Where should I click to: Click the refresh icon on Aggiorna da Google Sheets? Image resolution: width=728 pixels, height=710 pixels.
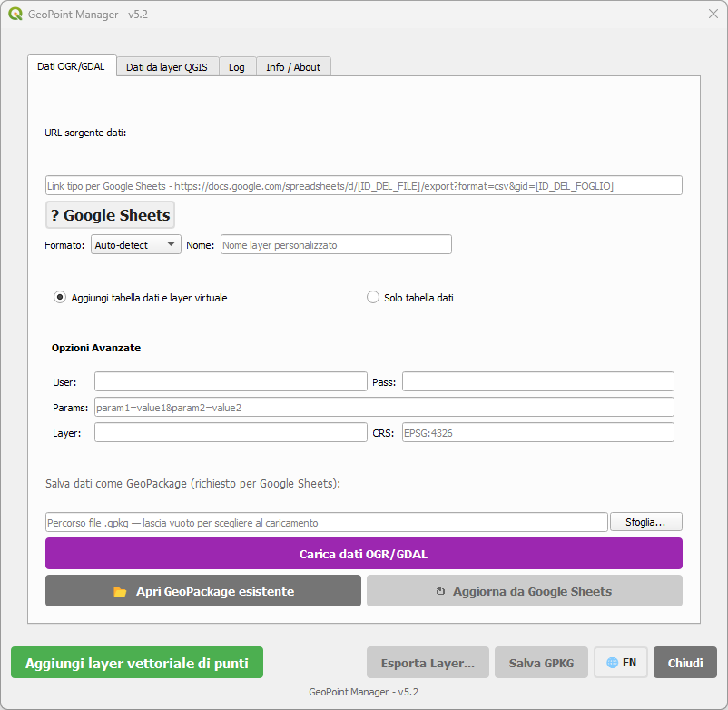click(440, 591)
